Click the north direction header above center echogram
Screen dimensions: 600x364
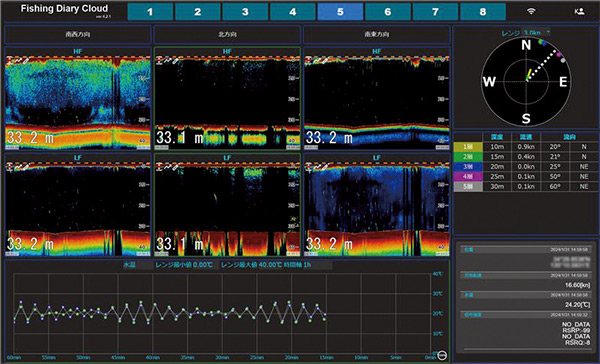point(227,34)
